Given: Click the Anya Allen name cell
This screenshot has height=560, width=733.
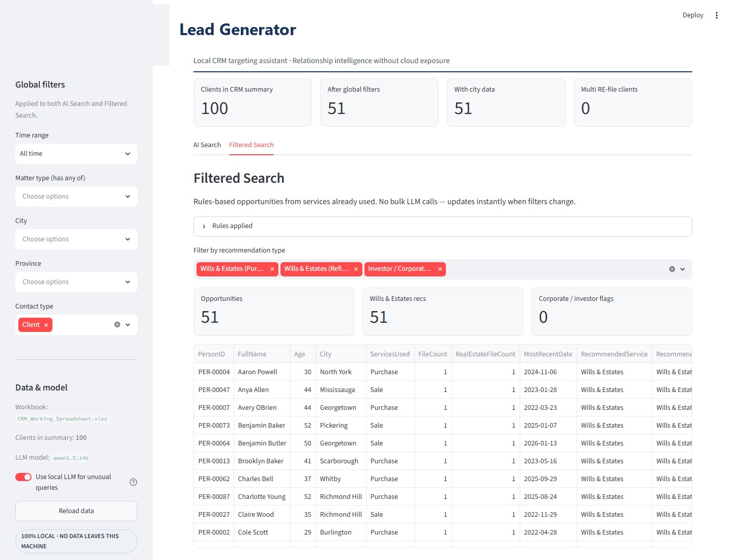Looking at the screenshot, I should 262,390.
